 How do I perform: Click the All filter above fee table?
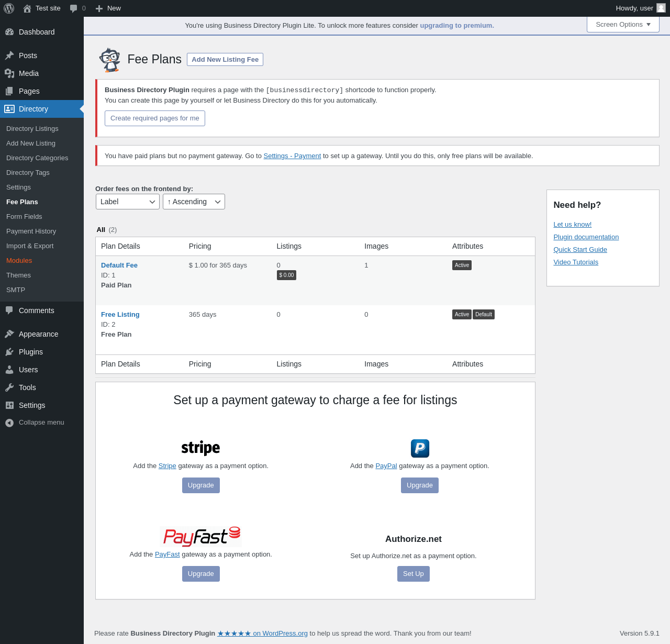point(101,230)
